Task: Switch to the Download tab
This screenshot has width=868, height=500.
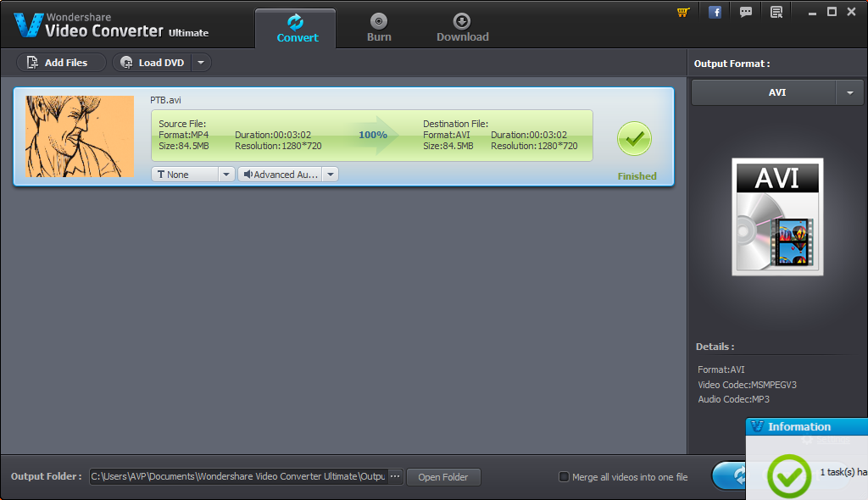Action: tap(462, 29)
